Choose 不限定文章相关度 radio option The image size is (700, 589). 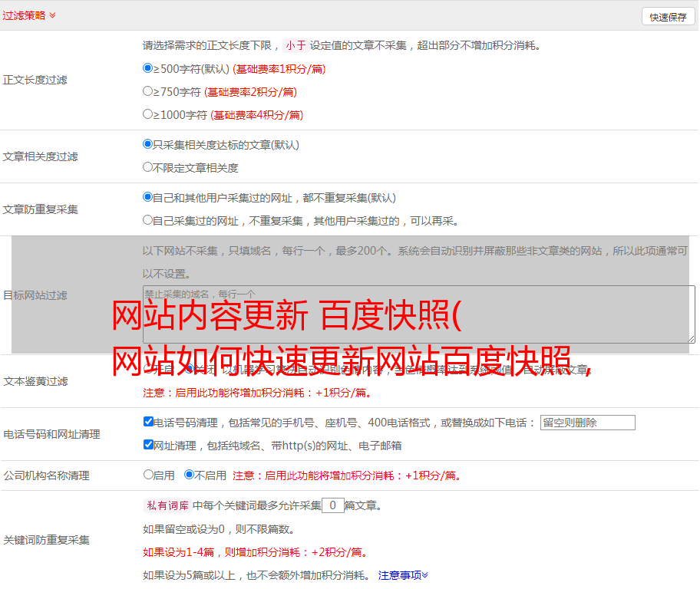click(148, 167)
